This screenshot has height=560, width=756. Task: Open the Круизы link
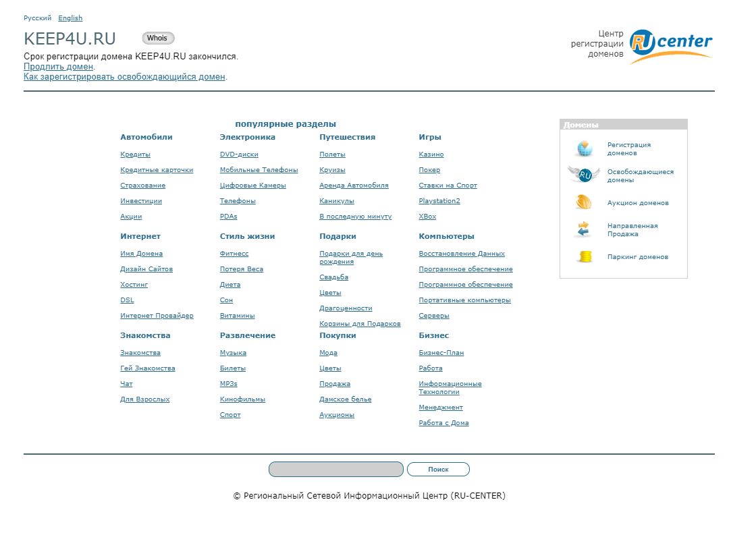332,169
